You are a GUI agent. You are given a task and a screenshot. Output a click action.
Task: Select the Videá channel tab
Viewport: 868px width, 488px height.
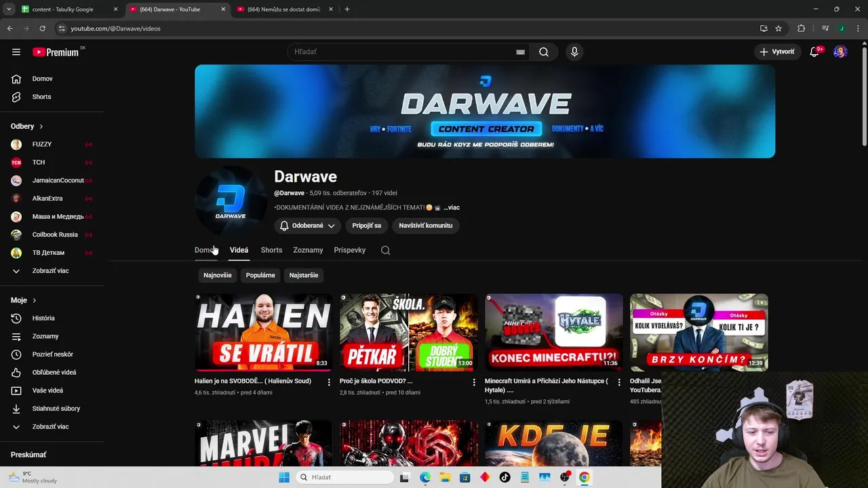pyautogui.click(x=239, y=250)
